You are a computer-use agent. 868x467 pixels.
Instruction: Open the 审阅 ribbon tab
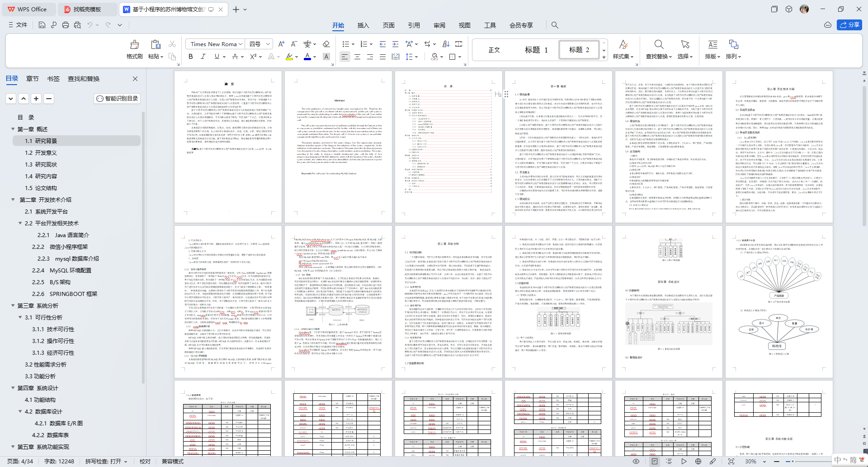439,25
